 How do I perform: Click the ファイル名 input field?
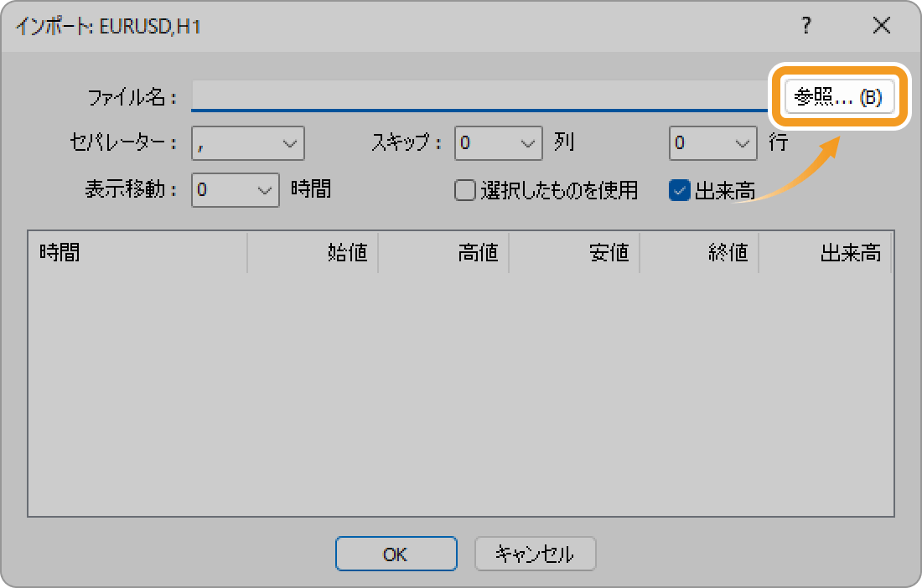tap(479, 95)
